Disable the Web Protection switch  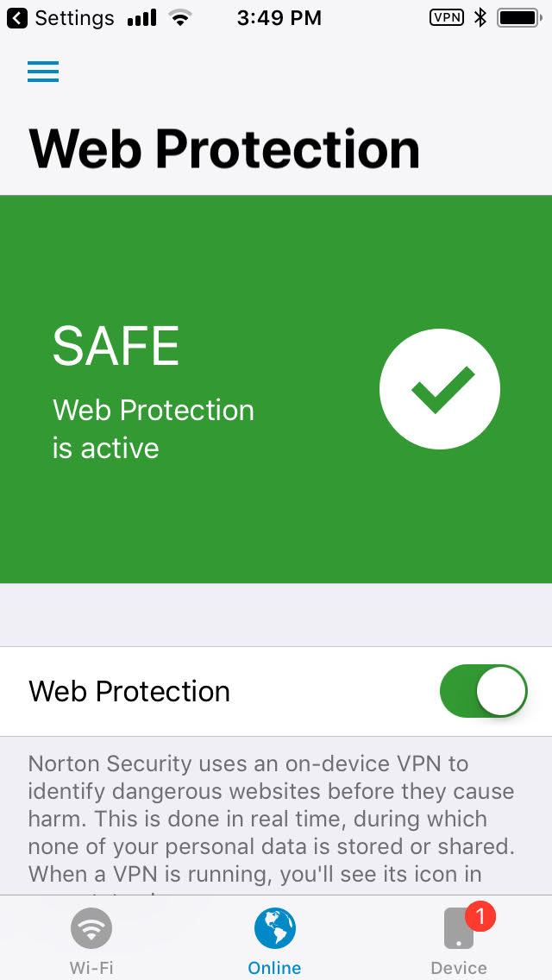tap(483, 691)
